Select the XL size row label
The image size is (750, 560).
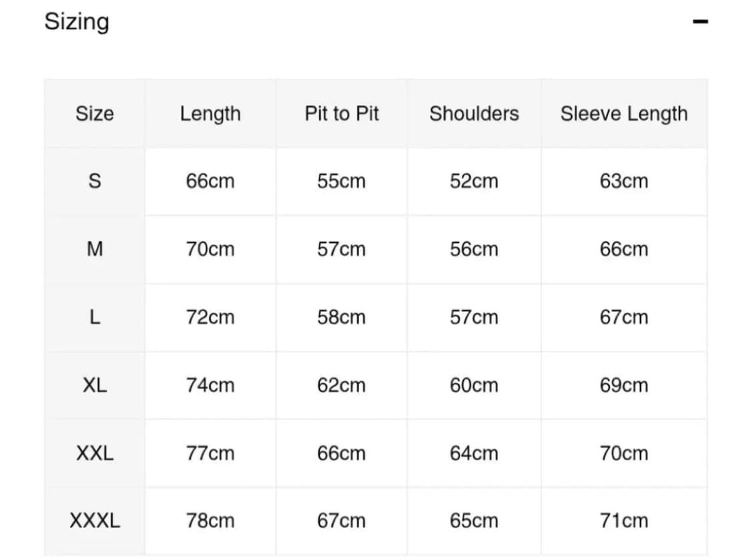pos(95,385)
